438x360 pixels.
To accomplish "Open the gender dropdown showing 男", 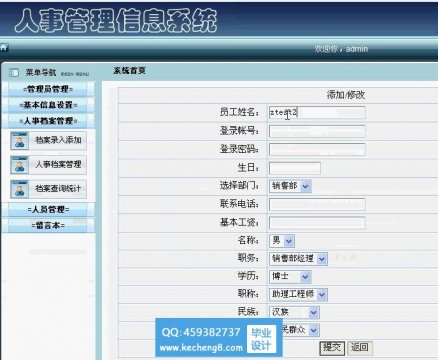I will point(282,241).
